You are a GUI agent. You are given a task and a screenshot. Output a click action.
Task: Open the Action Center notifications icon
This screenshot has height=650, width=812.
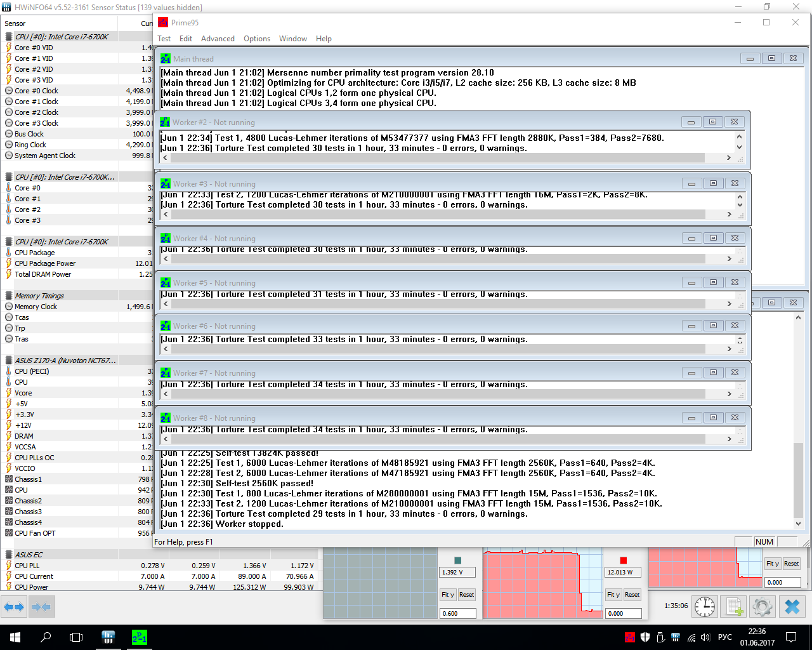(x=791, y=637)
